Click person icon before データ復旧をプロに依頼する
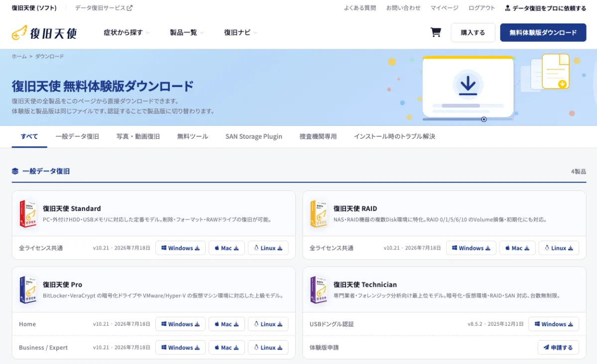597x364 pixels. pos(507,8)
